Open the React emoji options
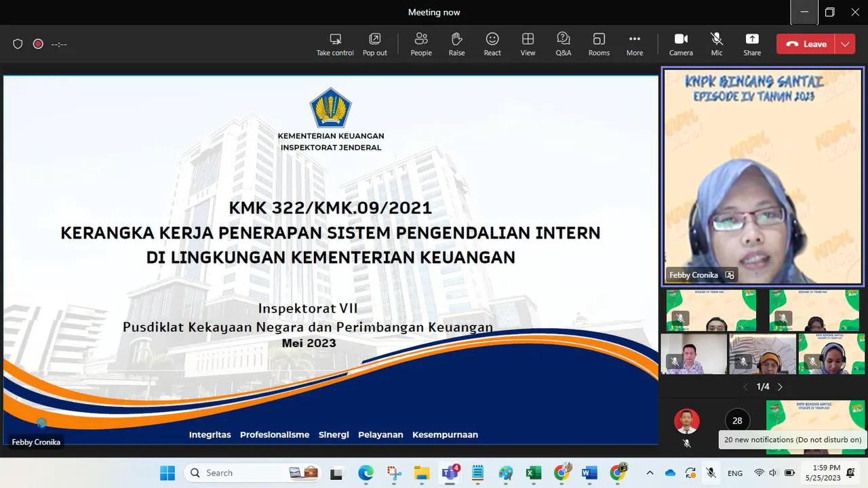 (492, 44)
